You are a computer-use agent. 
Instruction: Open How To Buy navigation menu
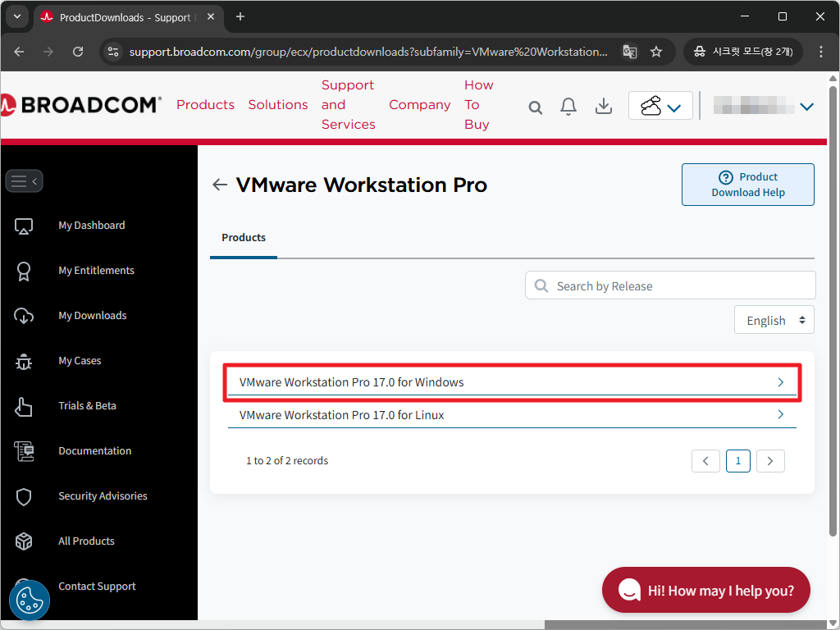tap(478, 104)
